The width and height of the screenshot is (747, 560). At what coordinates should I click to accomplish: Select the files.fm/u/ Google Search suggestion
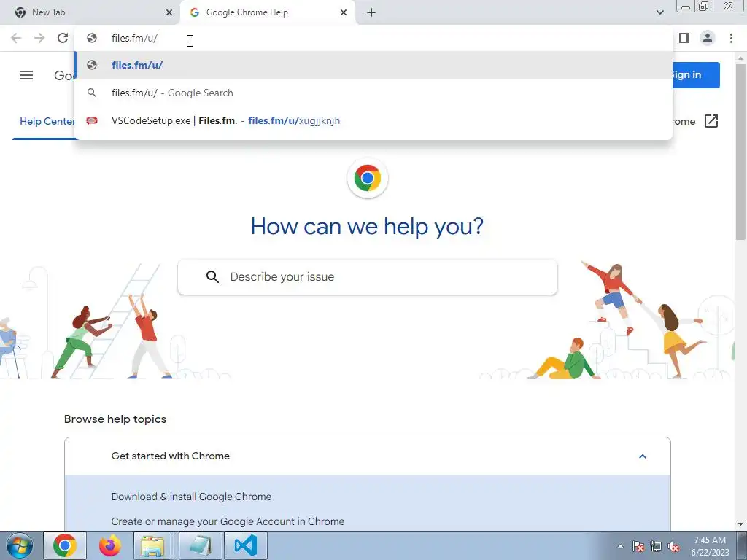point(373,93)
